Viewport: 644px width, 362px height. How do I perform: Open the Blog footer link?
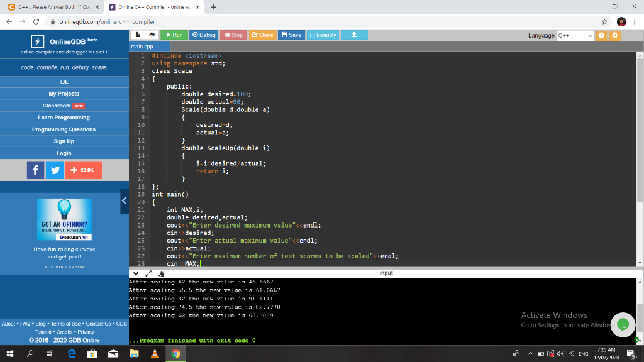40,324
